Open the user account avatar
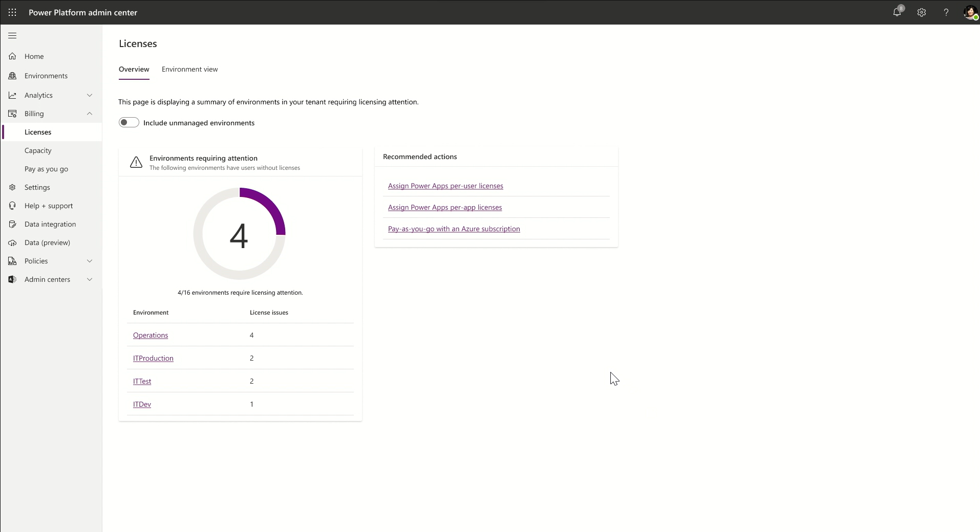Viewport: 980px width, 532px height. pos(970,12)
